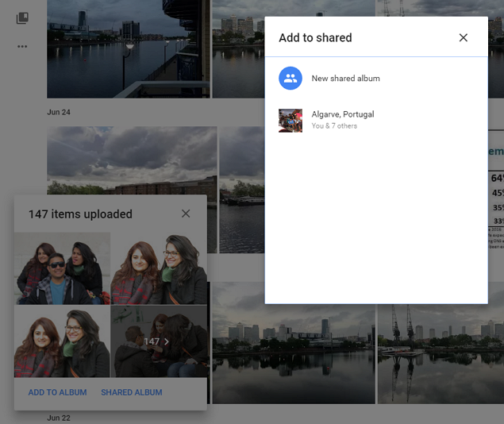Viewport: 504px width, 424px height.
Task: Open the albums icon in the left sidebar
Action: point(22,18)
